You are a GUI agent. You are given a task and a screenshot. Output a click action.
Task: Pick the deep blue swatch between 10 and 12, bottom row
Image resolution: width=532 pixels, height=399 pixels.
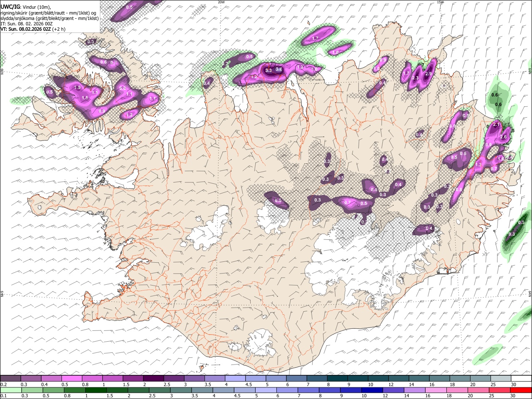(372, 390)
